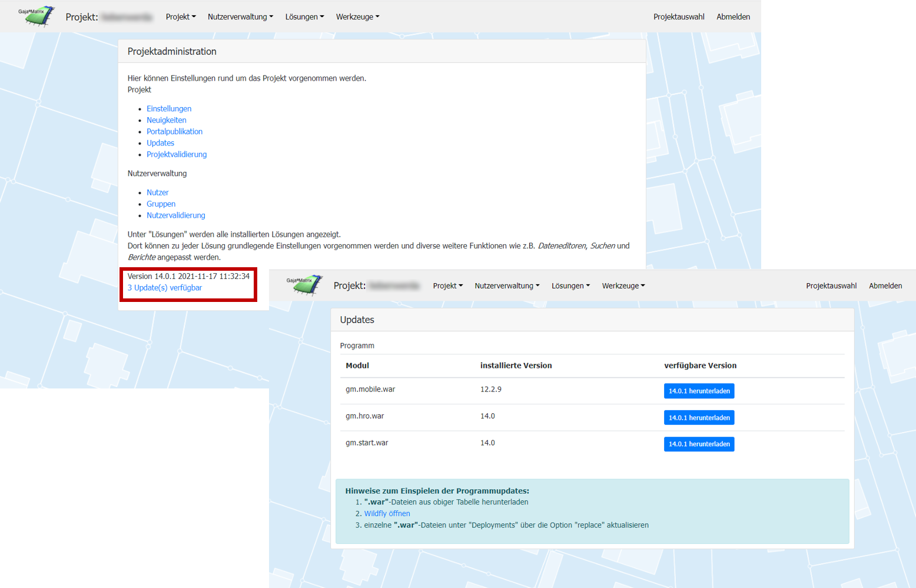Expand the Lösungen dropdown in top navbar
Viewport: 916px width, 588px height.
(x=304, y=17)
